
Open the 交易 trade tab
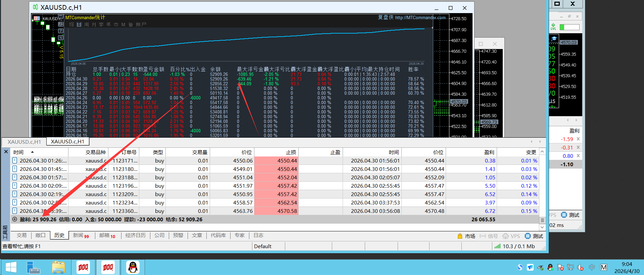21,235
